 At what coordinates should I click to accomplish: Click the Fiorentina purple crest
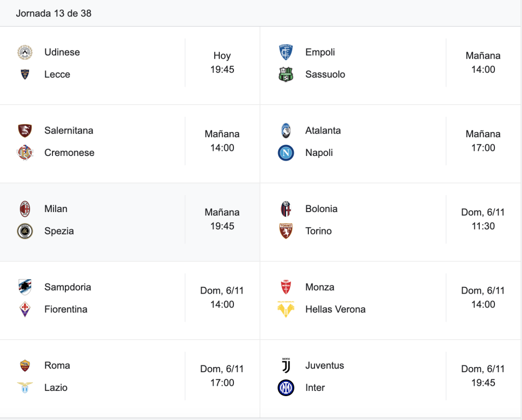25,309
